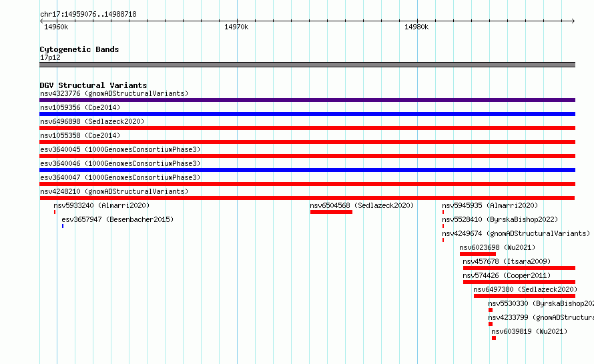
Task: Click the ruler's right end arrow
Action: tap(573, 21)
